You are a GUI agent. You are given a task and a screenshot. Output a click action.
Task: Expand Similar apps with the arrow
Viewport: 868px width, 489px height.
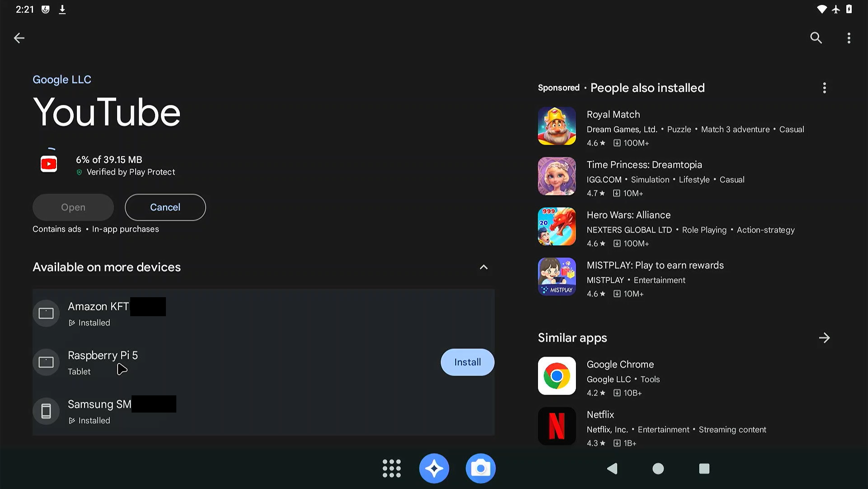click(x=824, y=338)
